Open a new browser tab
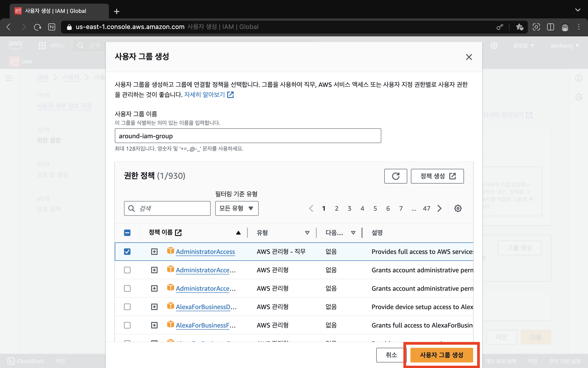This screenshot has width=588, height=368. (x=117, y=11)
